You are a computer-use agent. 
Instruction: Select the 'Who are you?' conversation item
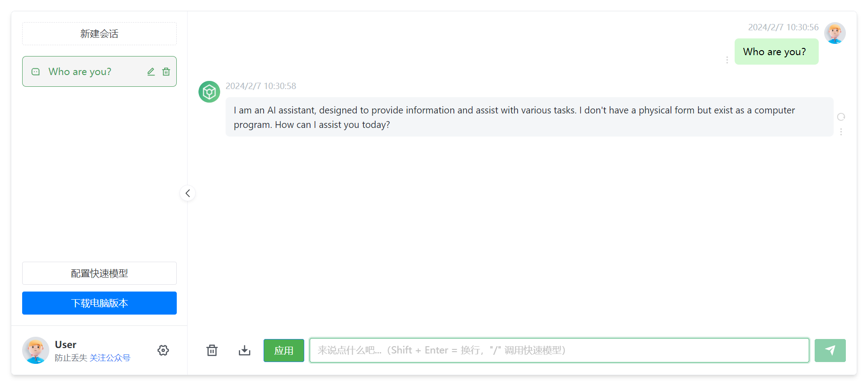coord(86,72)
